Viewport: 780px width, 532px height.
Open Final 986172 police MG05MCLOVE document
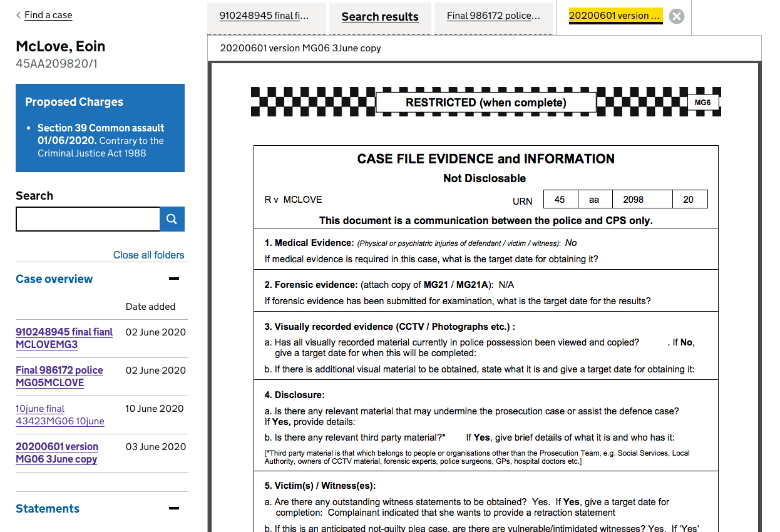coord(59,376)
